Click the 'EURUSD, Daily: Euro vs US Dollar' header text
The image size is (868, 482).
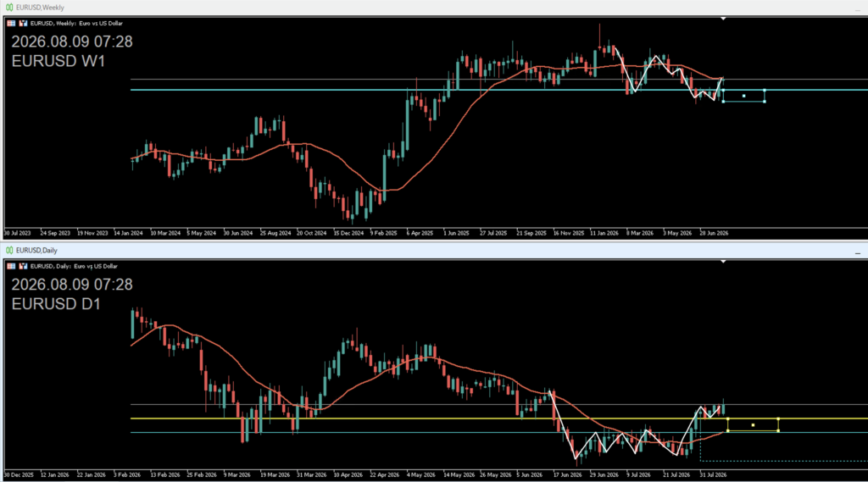pos(74,266)
